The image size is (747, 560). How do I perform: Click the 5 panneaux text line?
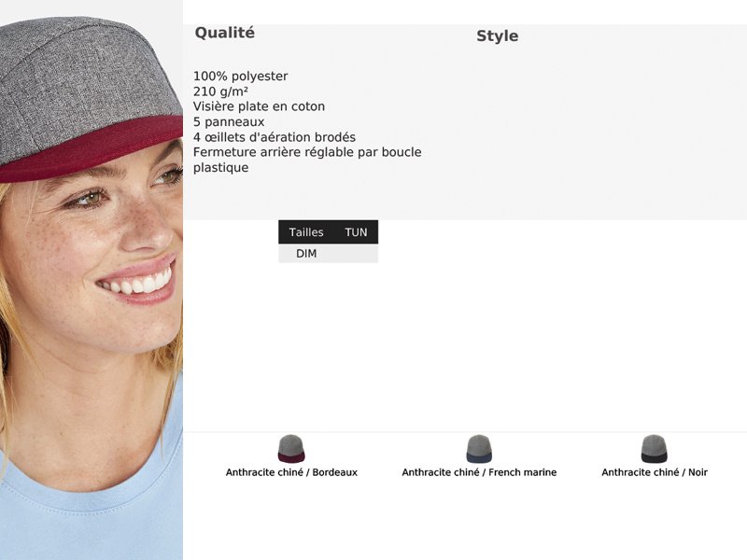pyautogui.click(x=229, y=122)
